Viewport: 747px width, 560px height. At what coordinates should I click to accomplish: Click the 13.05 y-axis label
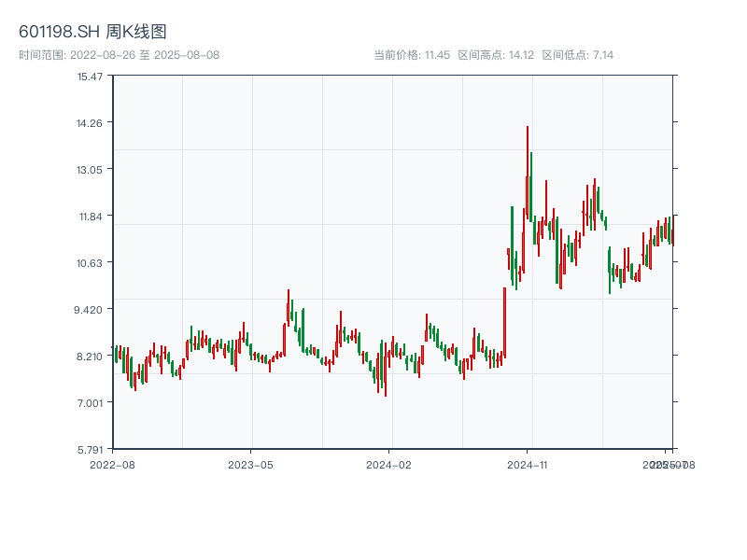pyautogui.click(x=90, y=169)
